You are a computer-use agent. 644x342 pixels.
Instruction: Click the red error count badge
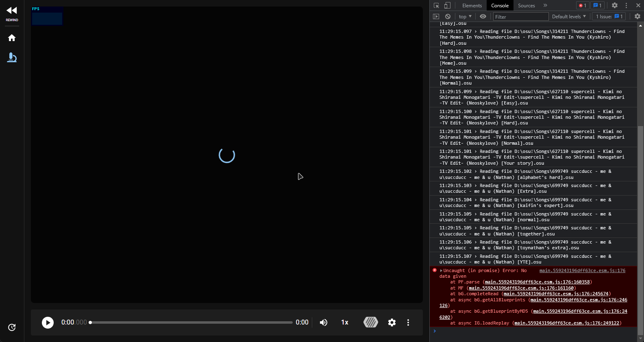[x=582, y=5]
